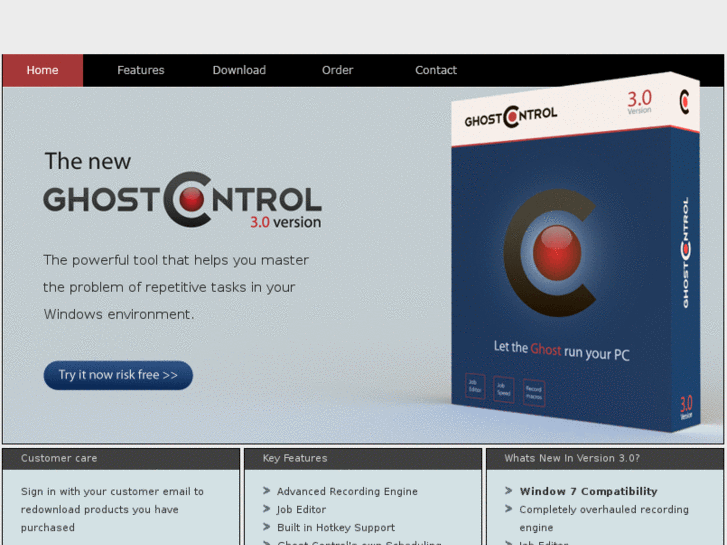
Task: Click the Record macros badge on the product box
Action: tap(534, 393)
